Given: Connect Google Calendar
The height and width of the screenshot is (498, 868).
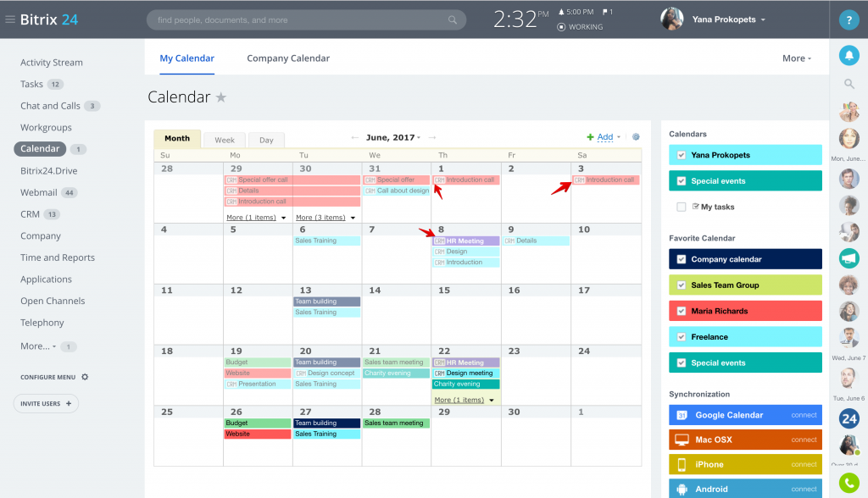Looking at the screenshot, I should tap(804, 415).
